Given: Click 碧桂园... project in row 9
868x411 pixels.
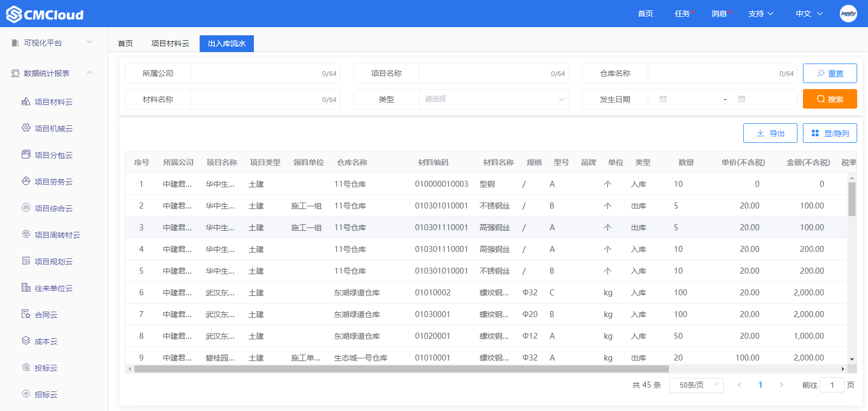Looking at the screenshot, I should (220, 358).
